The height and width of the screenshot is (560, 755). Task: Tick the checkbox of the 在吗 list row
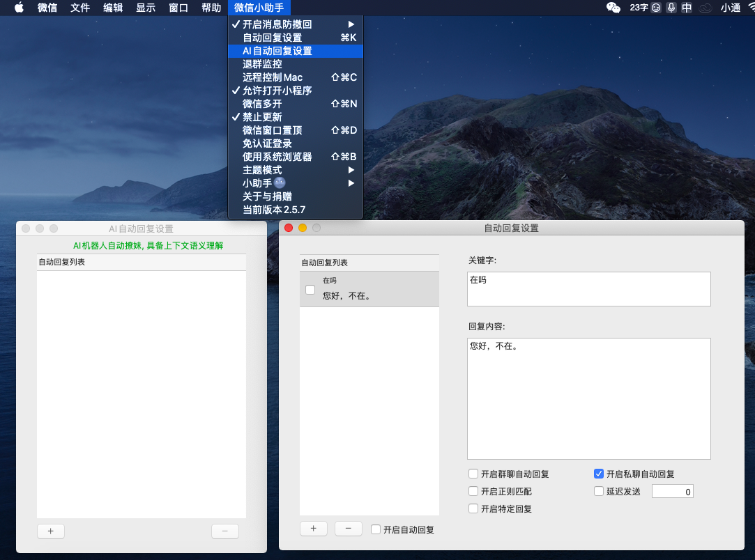(310, 290)
